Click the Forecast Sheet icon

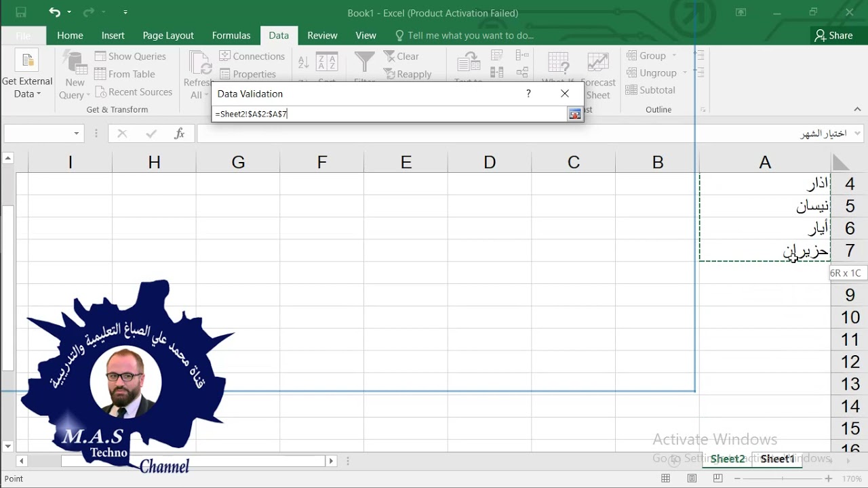tap(597, 63)
